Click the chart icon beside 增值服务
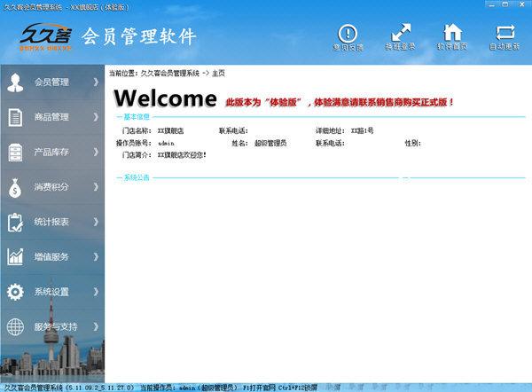This screenshot has height=392, width=532. point(15,257)
